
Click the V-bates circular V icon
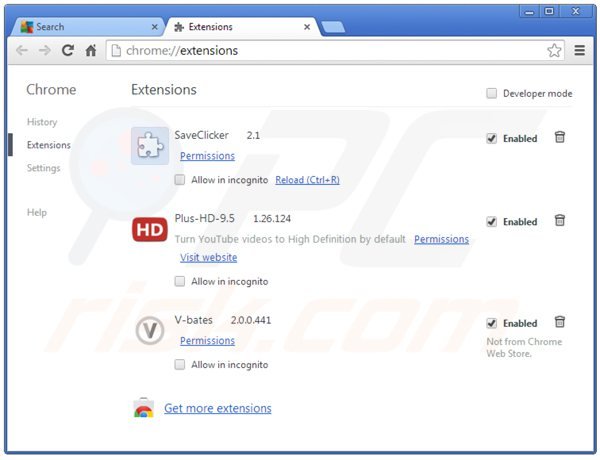150,330
